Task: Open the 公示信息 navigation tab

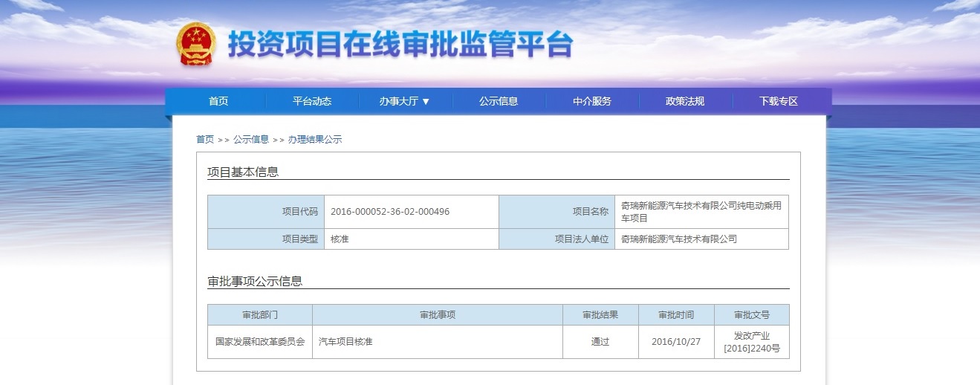Action: tap(499, 102)
